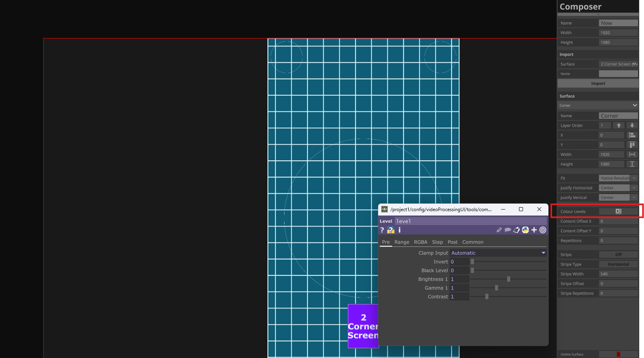Image resolution: width=644 pixels, height=358 pixels.
Task: Expand the Corner surface selector
Action: tap(598, 106)
